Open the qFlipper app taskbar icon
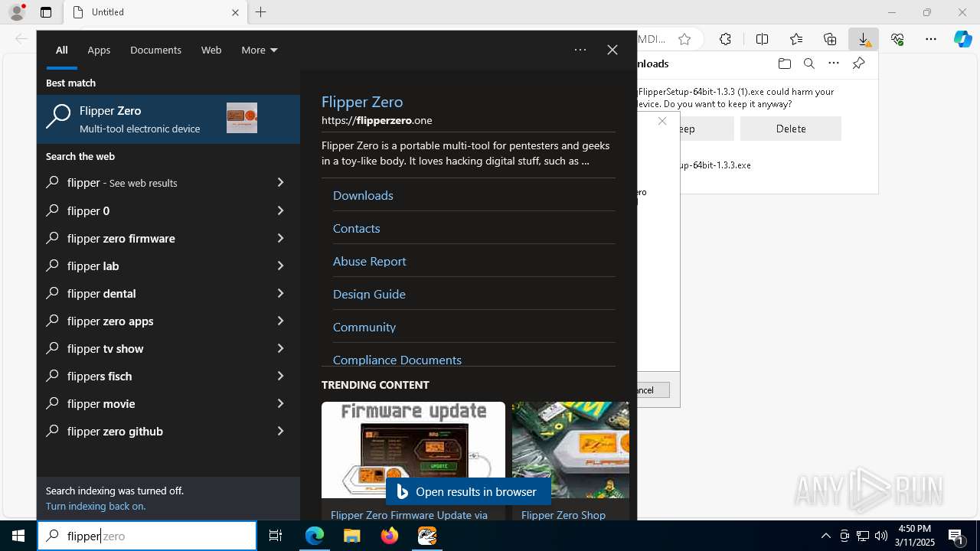Image resolution: width=980 pixels, height=551 pixels. point(426,536)
